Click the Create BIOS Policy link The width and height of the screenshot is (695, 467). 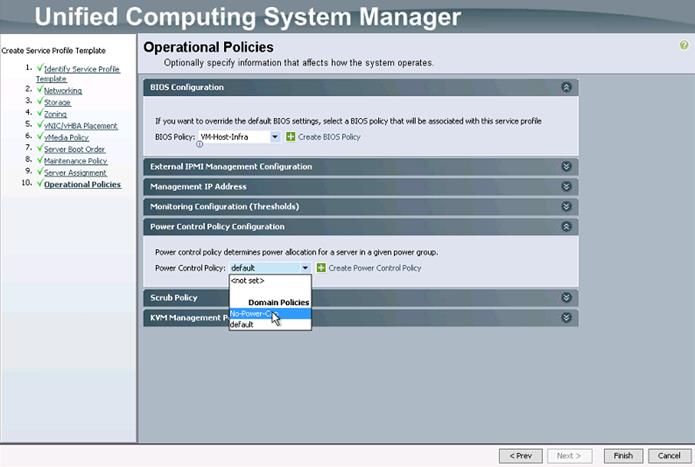pos(329,137)
